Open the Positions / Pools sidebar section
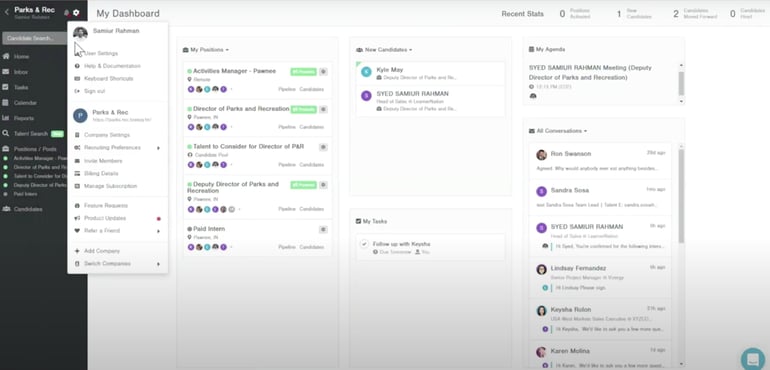The image size is (770, 370). click(x=34, y=149)
